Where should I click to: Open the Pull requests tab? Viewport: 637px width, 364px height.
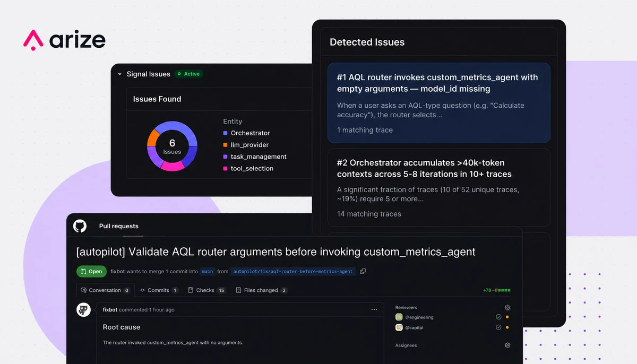(x=118, y=226)
